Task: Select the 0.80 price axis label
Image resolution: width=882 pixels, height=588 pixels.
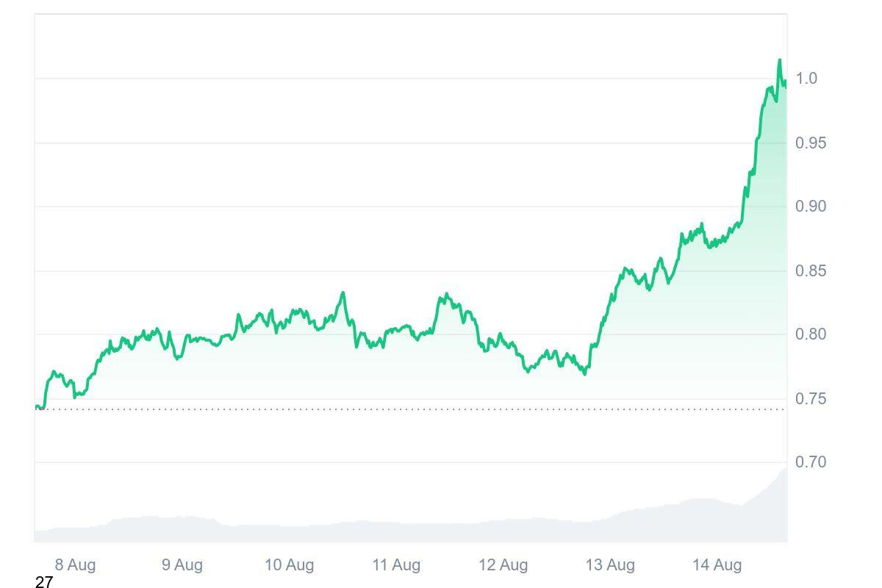Action: point(811,334)
